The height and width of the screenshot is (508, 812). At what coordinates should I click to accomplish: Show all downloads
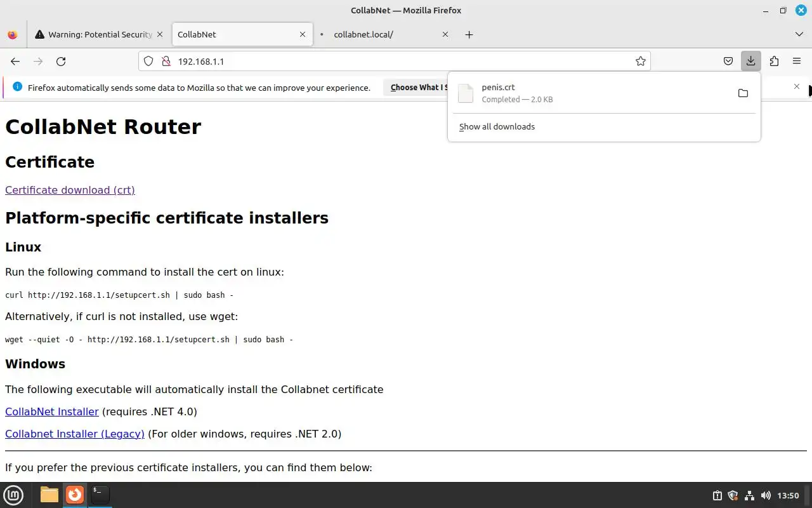click(497, 126)
